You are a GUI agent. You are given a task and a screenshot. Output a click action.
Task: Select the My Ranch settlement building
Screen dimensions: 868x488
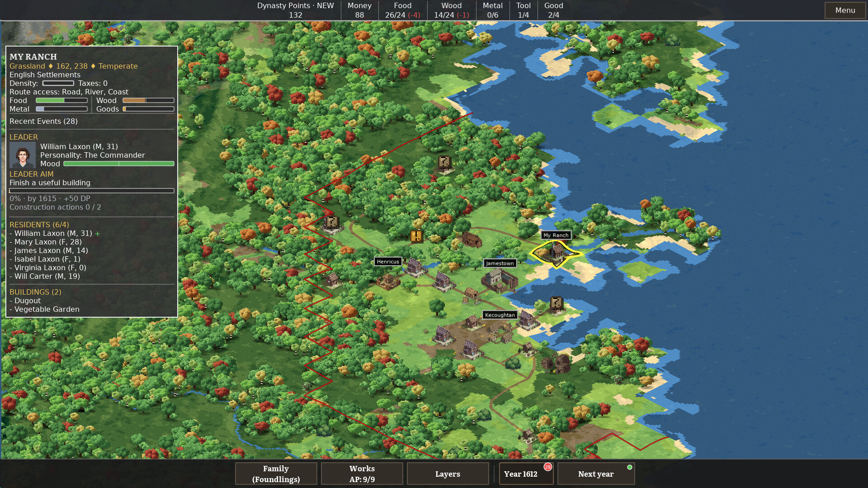tap(557, 253)
